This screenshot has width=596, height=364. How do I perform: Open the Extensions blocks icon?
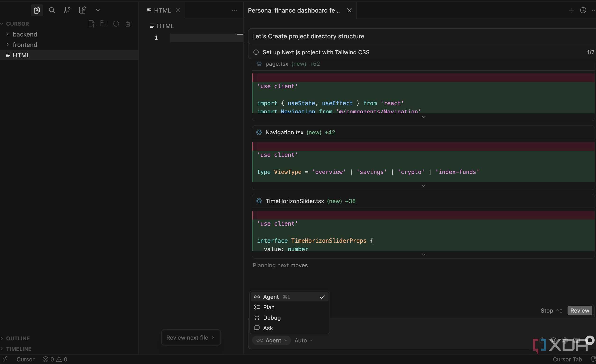click(x=82, y=10)
